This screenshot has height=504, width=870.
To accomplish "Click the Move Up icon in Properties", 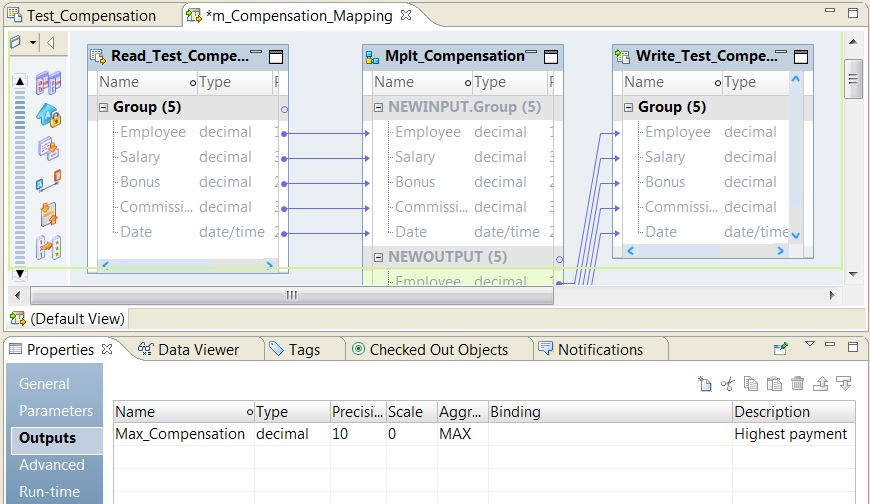I will [821, 383].
